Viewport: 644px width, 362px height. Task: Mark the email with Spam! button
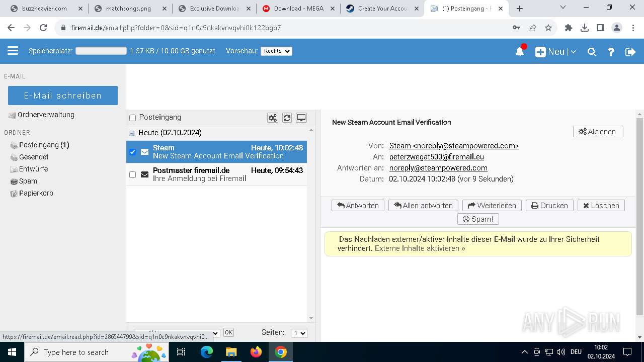coord(478,219)
